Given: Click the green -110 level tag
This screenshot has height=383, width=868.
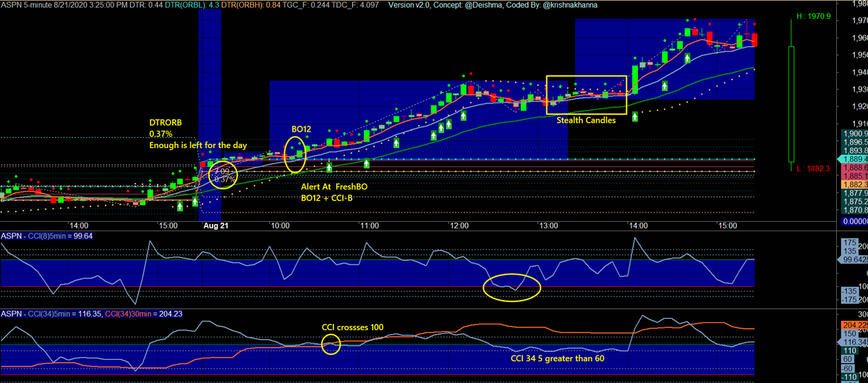Looking at the screenshot, I should pos(851,377).
